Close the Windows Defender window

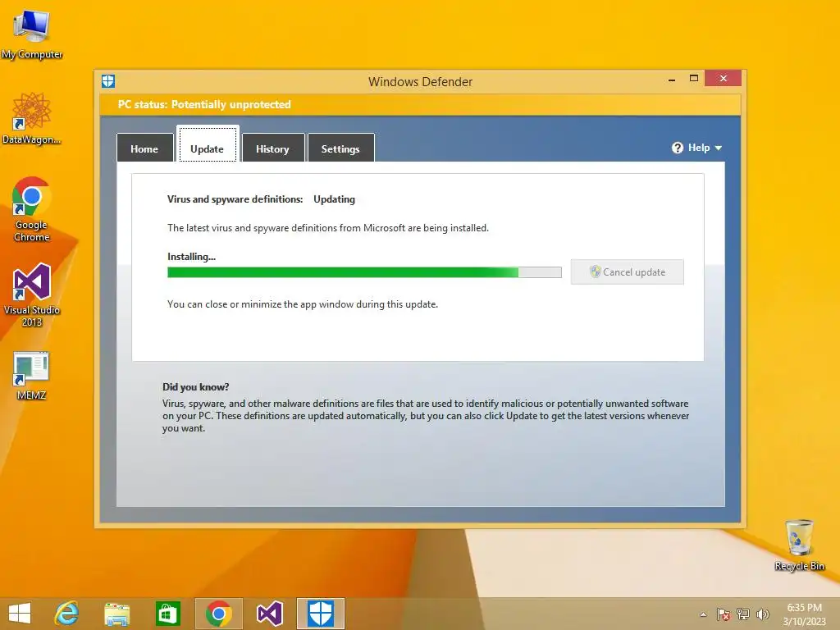click(x=724, y=79)
